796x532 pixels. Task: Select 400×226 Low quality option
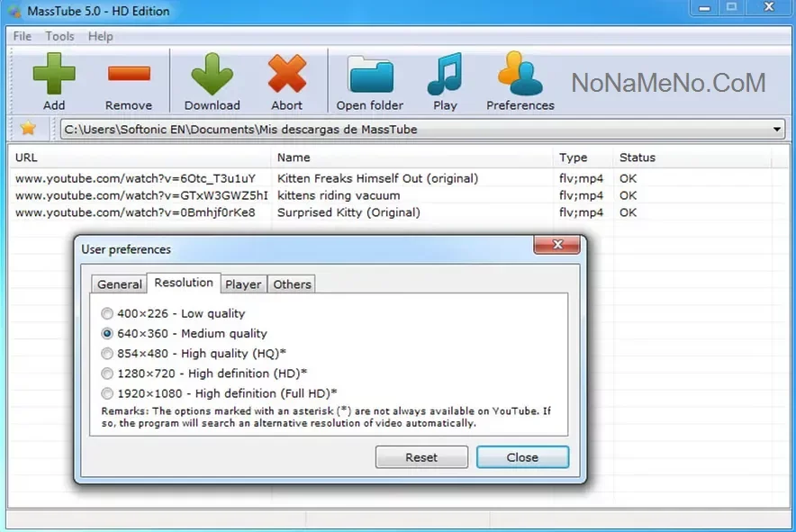click(108, 313)
